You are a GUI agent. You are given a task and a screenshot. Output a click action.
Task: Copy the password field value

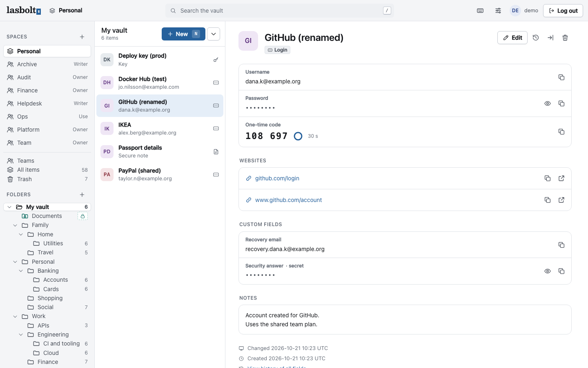pyautogui.click(x=561, y=103)
